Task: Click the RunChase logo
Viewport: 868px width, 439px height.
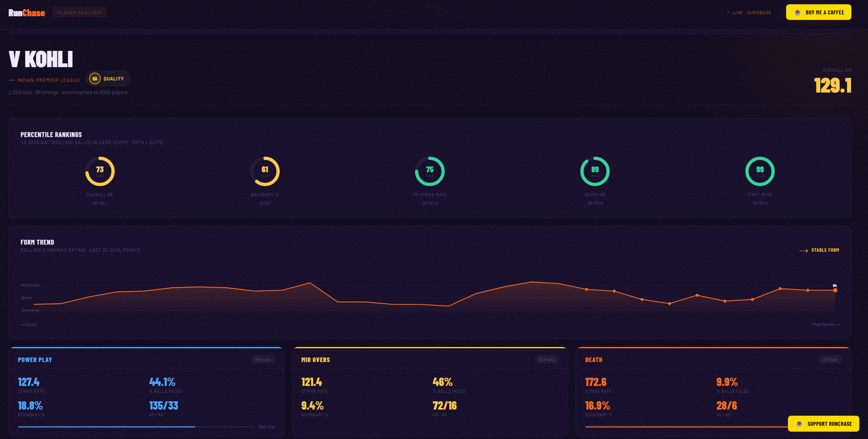Action: point(27,13)
